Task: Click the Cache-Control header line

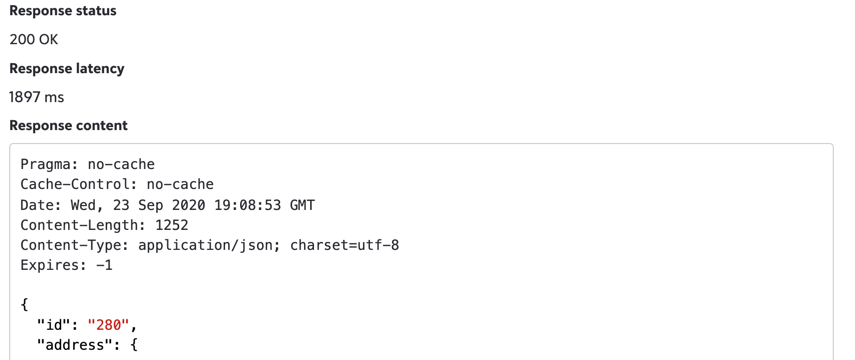Action: pyautogui.click(x=117, y=184)
